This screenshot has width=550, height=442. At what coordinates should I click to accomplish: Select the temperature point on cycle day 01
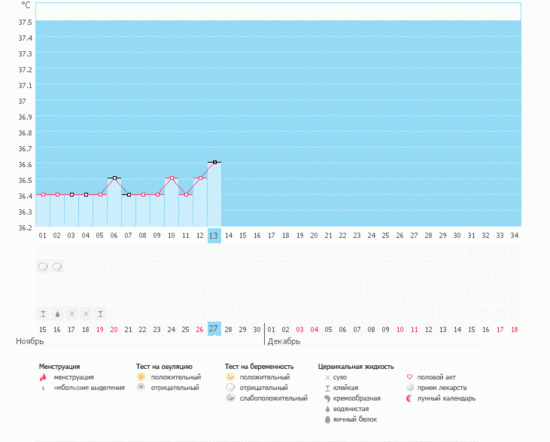click(x=43, y=194)
